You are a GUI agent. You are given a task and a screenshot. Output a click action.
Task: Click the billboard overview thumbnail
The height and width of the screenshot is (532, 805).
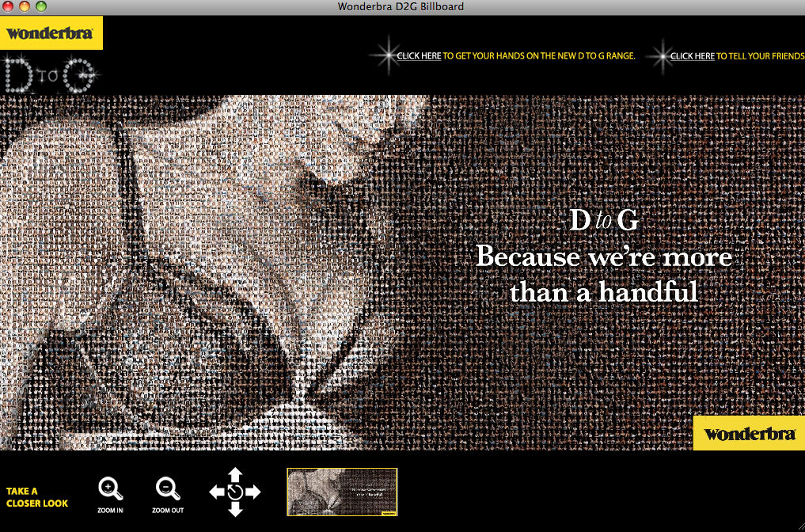343,492
